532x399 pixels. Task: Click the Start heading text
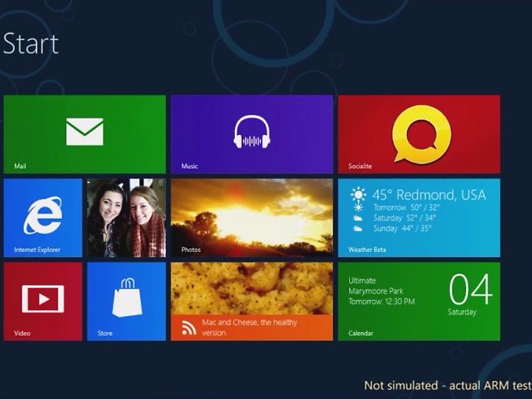click(x=31, y=44)
